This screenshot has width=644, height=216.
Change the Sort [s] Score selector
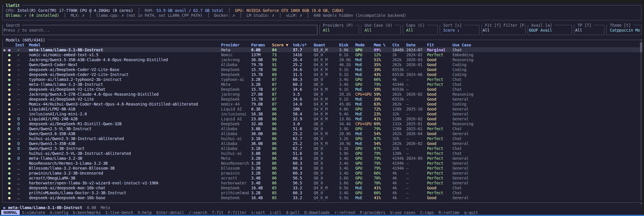coord(459,30)
